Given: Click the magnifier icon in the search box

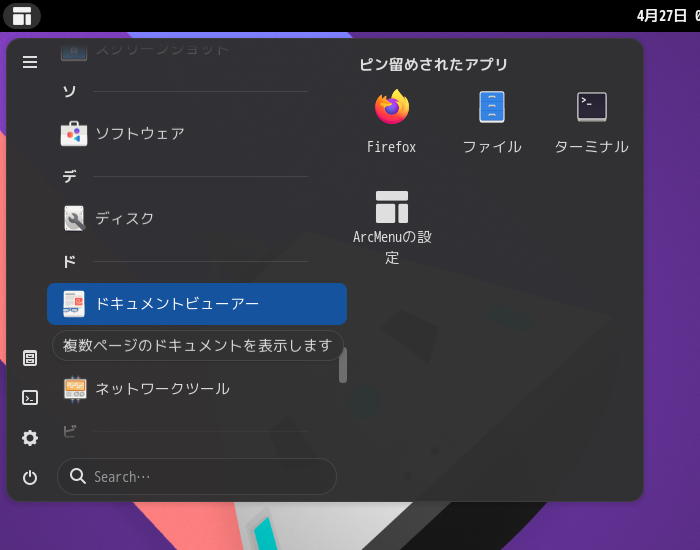Looking at the screenshot, I should tap(78, 476).
